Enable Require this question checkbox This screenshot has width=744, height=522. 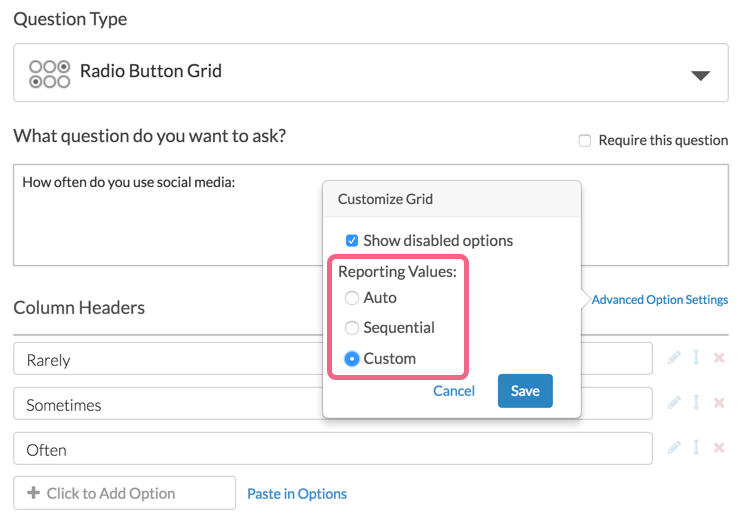(x=585, y=141)
